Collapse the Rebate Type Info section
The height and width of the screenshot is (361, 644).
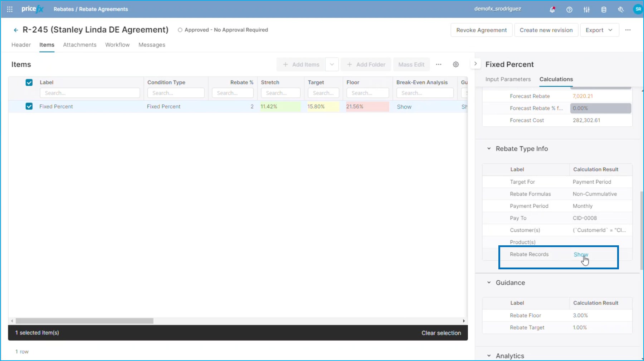pos(489,149)
